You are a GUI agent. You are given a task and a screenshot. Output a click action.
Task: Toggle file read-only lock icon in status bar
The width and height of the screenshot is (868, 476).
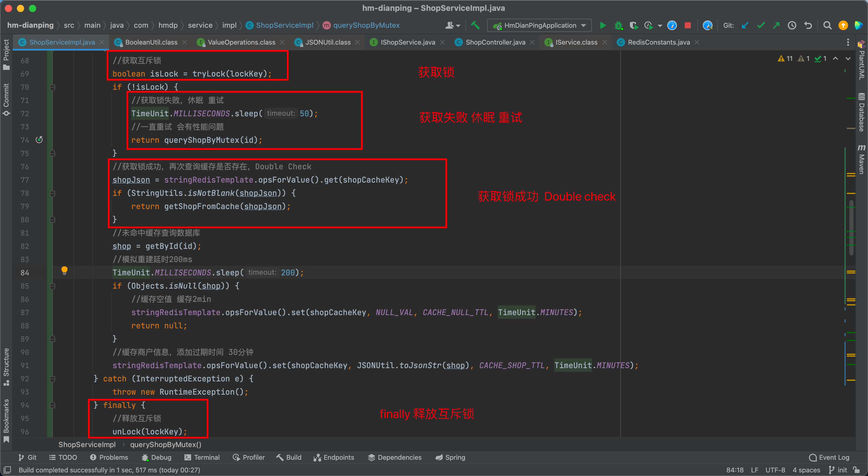(856, 470)
